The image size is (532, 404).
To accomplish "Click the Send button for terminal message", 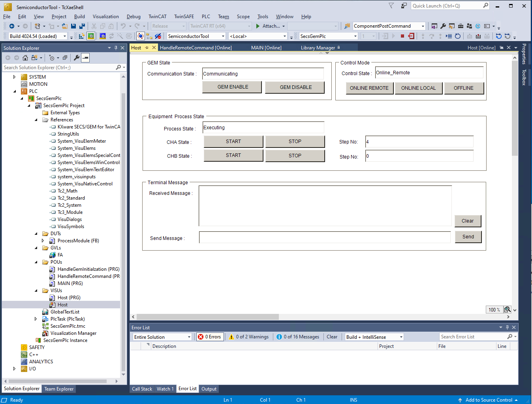I will [468, 237].
